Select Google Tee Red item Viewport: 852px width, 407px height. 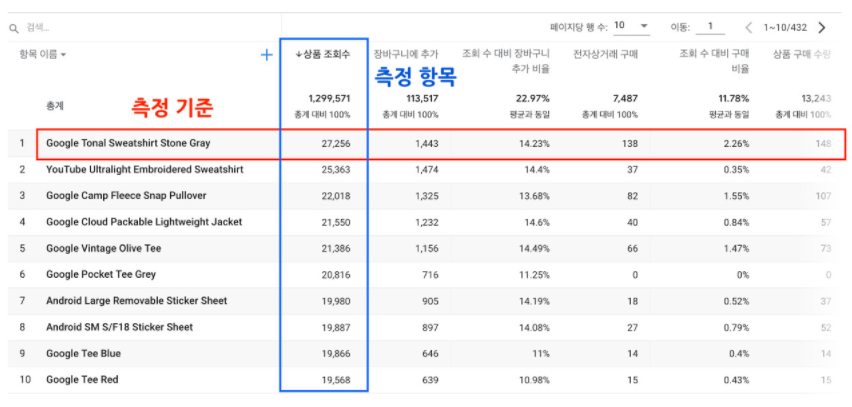[82, 379]
